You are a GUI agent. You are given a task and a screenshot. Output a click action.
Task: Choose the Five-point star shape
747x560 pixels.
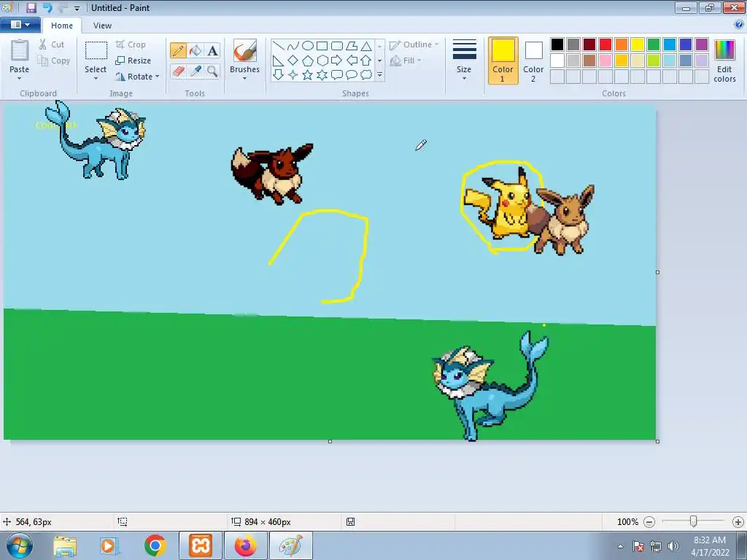coord(308,75)
